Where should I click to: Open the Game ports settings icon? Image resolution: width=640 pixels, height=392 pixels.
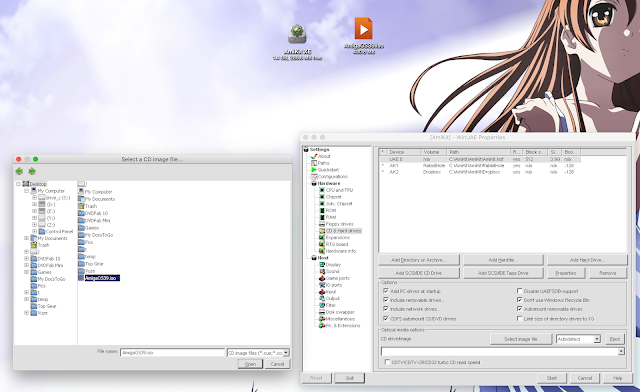(x=322, y=278)
